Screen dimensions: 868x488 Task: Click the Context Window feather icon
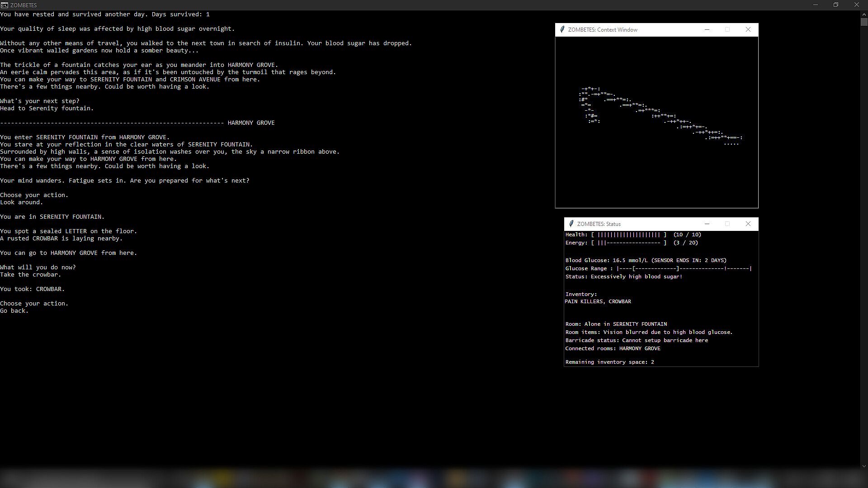click(562, 30)
